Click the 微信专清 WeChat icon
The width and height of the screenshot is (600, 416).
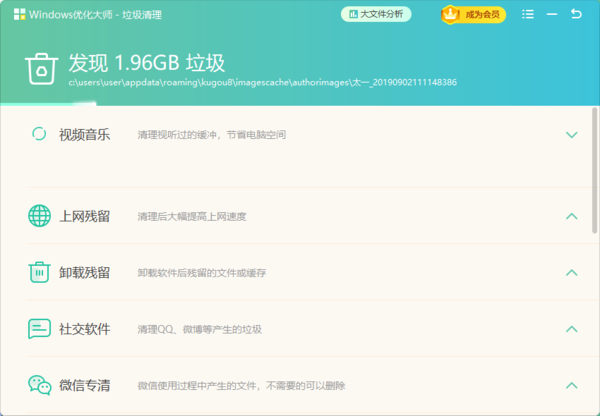tap(39, 385)
